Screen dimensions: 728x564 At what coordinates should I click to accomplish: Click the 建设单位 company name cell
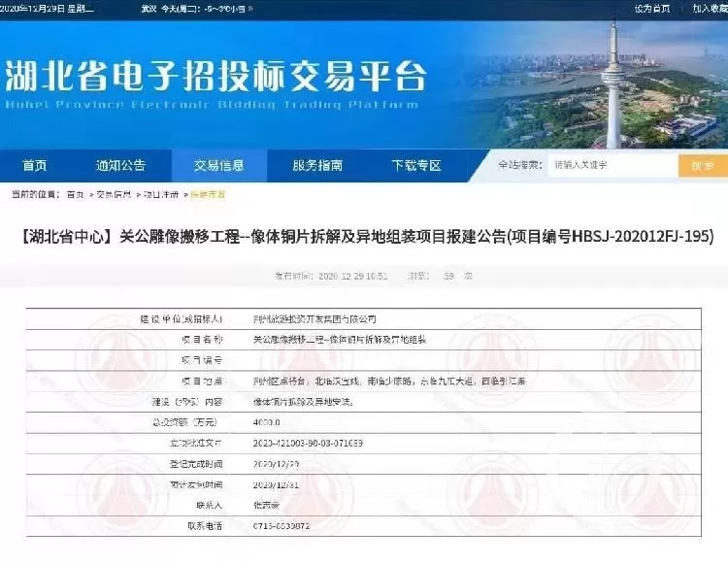tap(314, 319)
